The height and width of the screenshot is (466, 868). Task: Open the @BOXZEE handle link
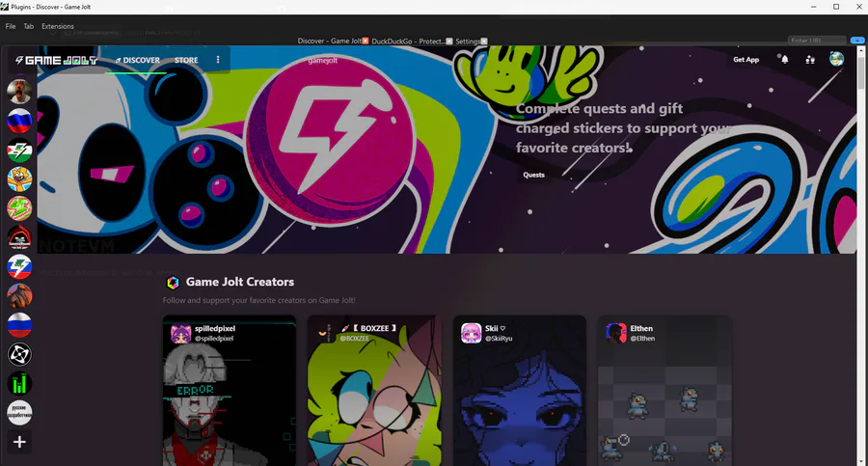354,339
